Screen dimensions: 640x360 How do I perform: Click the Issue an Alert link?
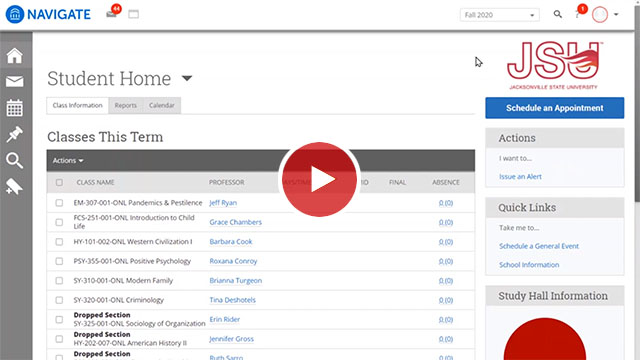coord(520,177)
